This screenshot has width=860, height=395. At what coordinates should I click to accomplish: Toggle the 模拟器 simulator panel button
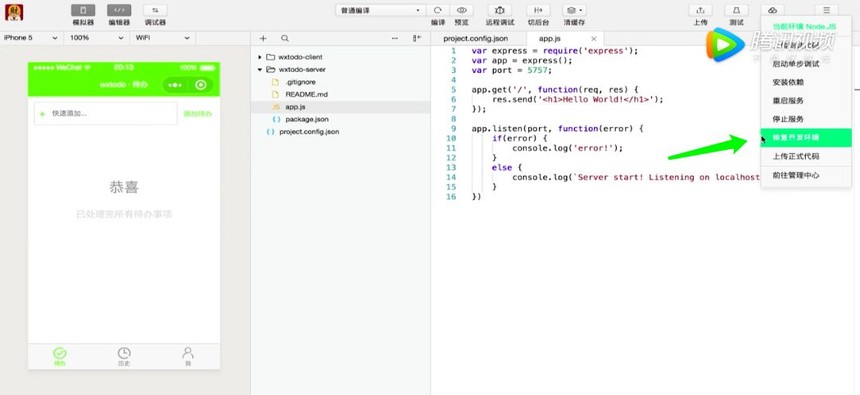(83, 10)
